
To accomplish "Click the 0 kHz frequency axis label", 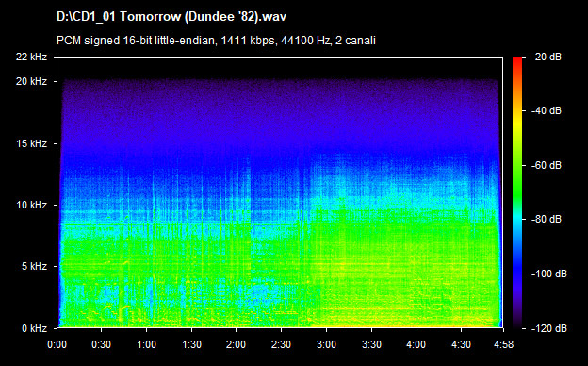I will point(35,328).
